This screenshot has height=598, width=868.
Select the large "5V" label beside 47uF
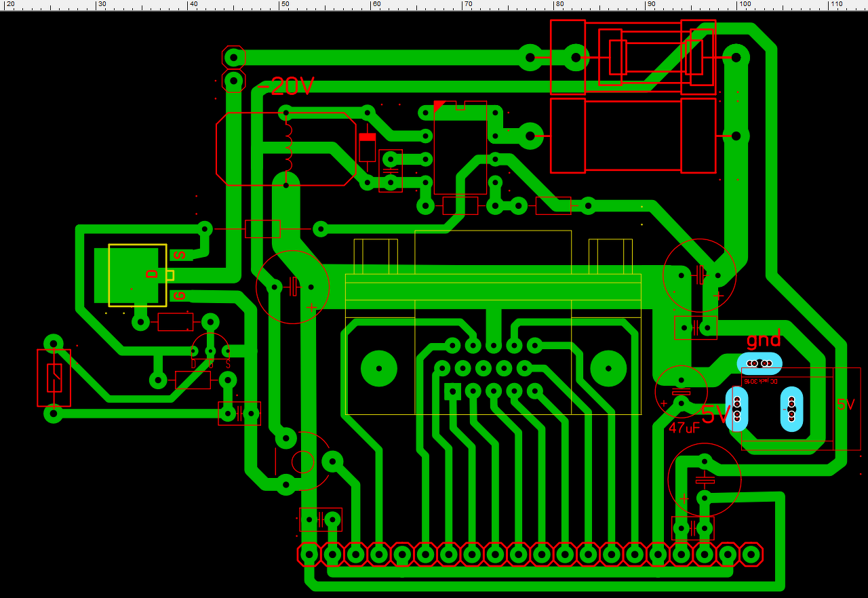717,414
